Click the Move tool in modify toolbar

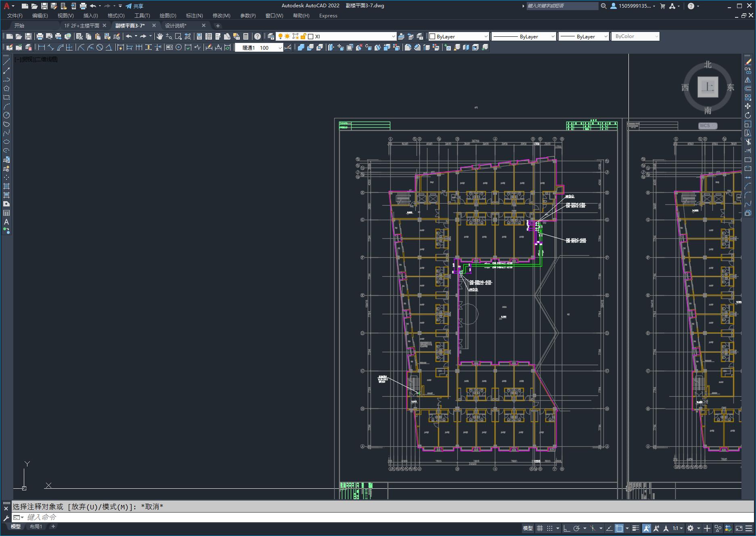click(748, 106)
